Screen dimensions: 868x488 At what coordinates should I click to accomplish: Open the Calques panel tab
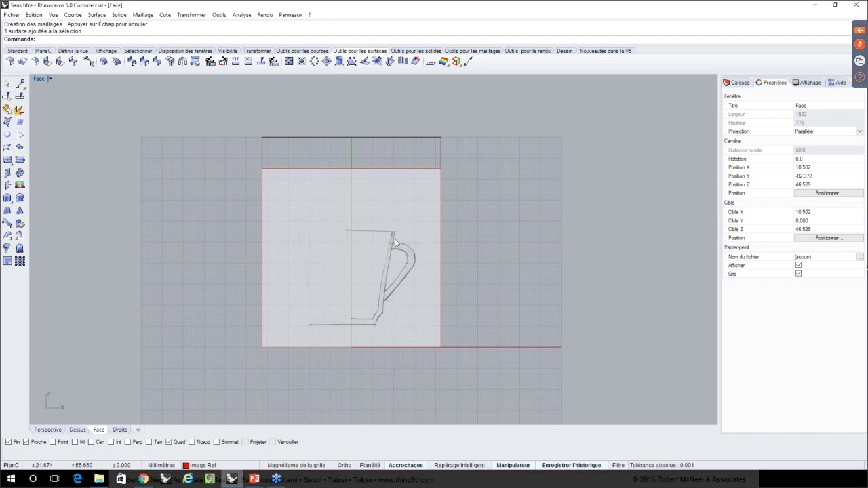click(x=736, y=83)
